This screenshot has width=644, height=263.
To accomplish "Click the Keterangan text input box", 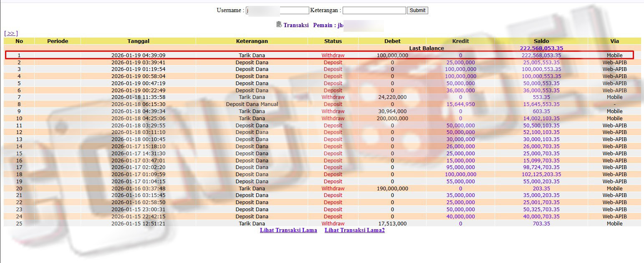I will 374,10.
